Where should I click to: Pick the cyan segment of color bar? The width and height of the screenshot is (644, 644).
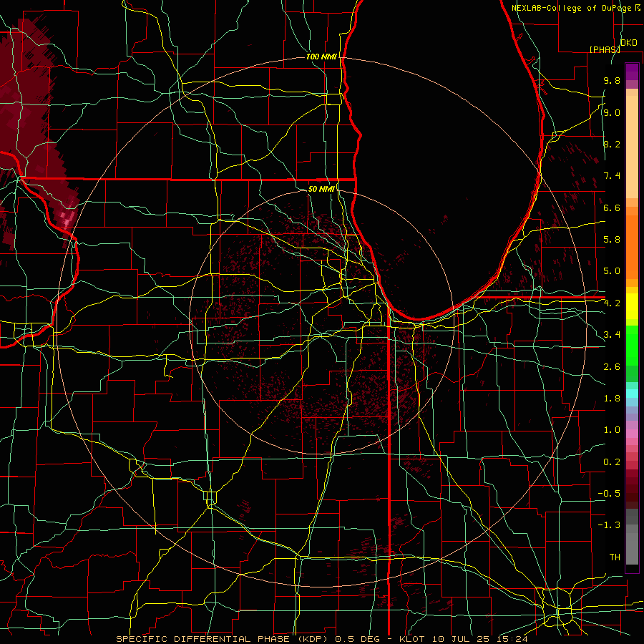pos(632,393)
